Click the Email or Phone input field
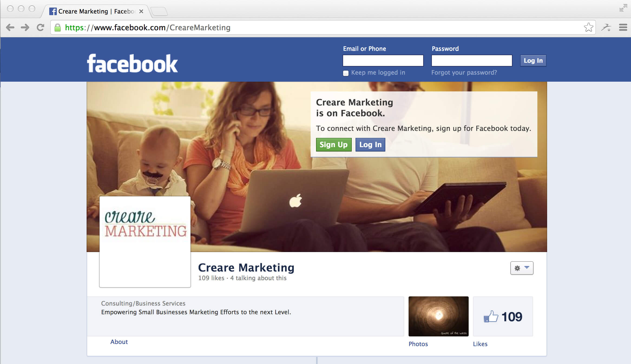 tap(383, 60)
